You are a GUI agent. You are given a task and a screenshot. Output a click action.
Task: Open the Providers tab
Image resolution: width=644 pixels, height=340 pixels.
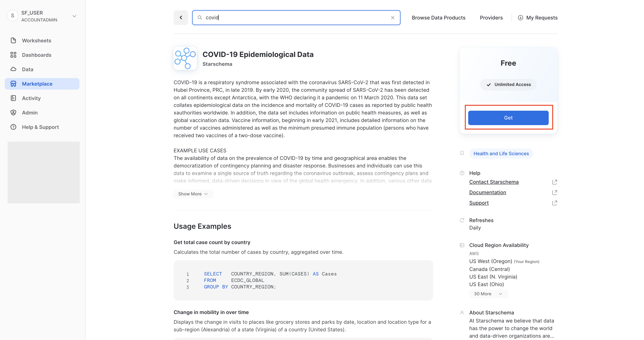pyautogui.click(x=491, y=18)
